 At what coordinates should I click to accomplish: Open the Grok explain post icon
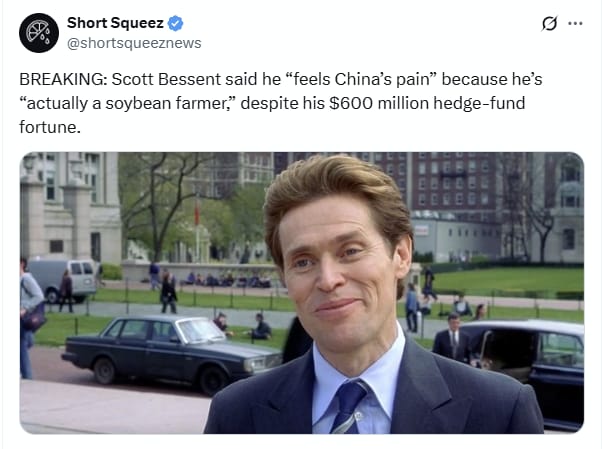(549, 23)
